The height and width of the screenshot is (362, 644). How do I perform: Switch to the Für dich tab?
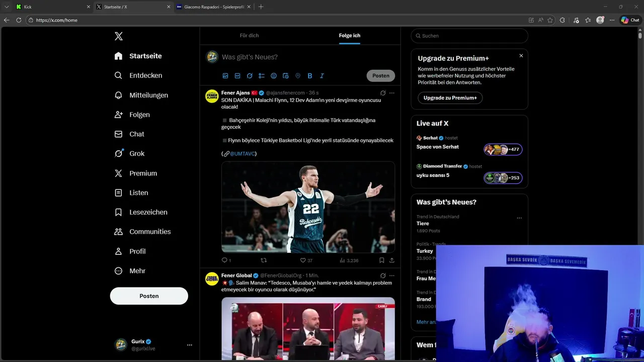pos(249,36)
